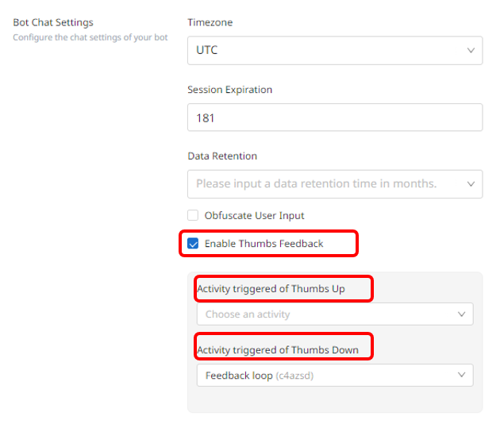The height and width of the screenshot is (424, 504).
Task: Focus the Session Expiration field showing 181
Action: [335, 118]
